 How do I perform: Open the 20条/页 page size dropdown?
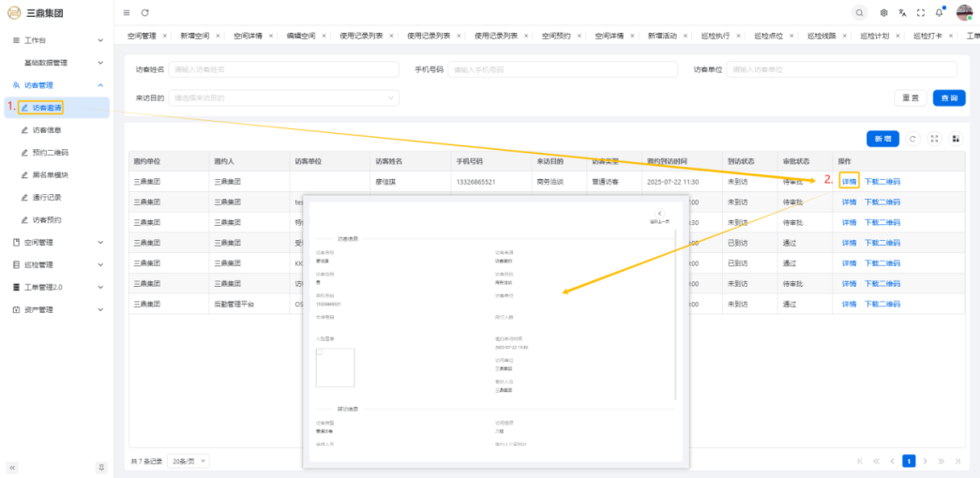[189, 461]
